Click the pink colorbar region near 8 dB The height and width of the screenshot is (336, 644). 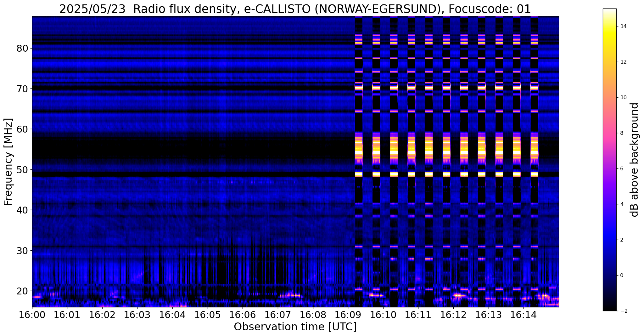[x=609, y=133]
